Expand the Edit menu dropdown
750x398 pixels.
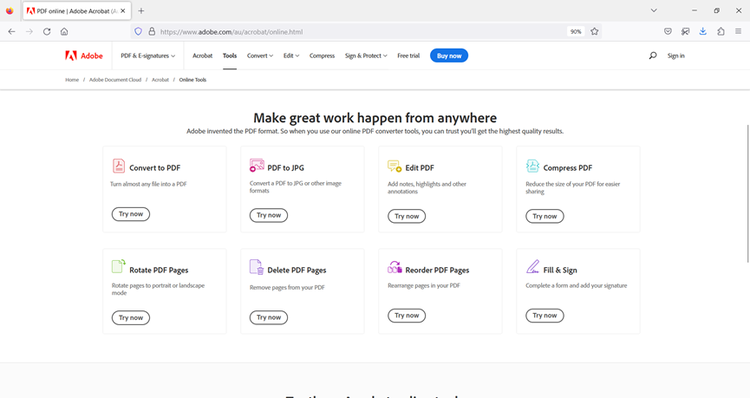[291, 55]
